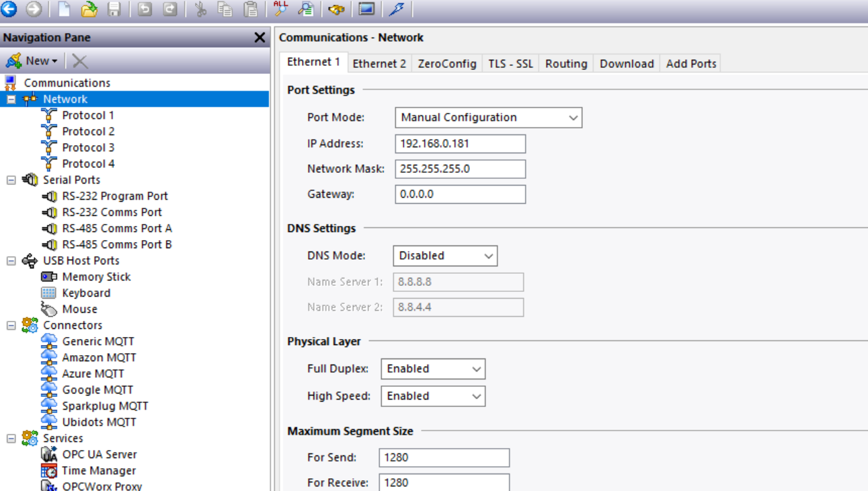Open the New menu in Navigation Pane
This screenshot has width=868, height=491.
(32, 61)
